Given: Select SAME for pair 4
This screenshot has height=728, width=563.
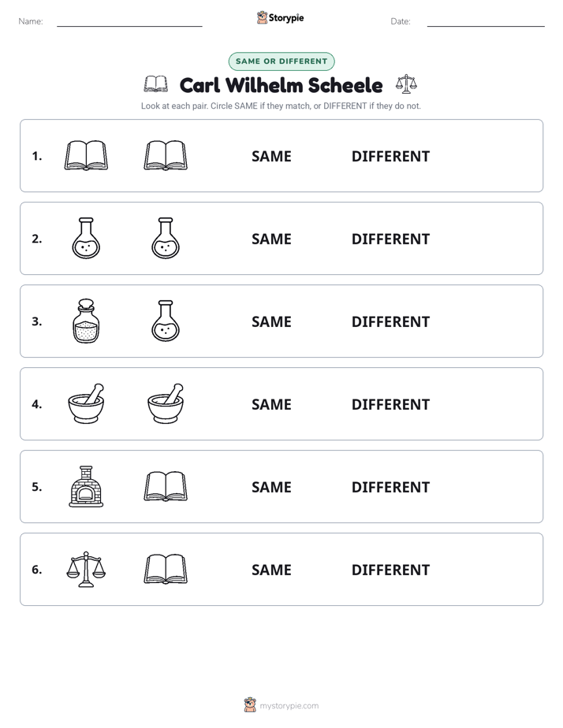Looking at the screenshot, I should coord(271,404).
